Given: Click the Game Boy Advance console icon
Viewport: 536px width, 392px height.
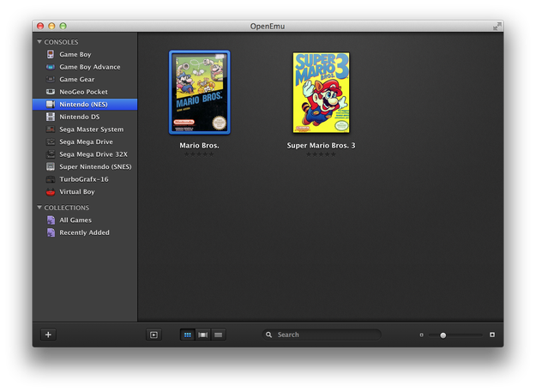Looking at the screenshot, I should tap(51, 67).
